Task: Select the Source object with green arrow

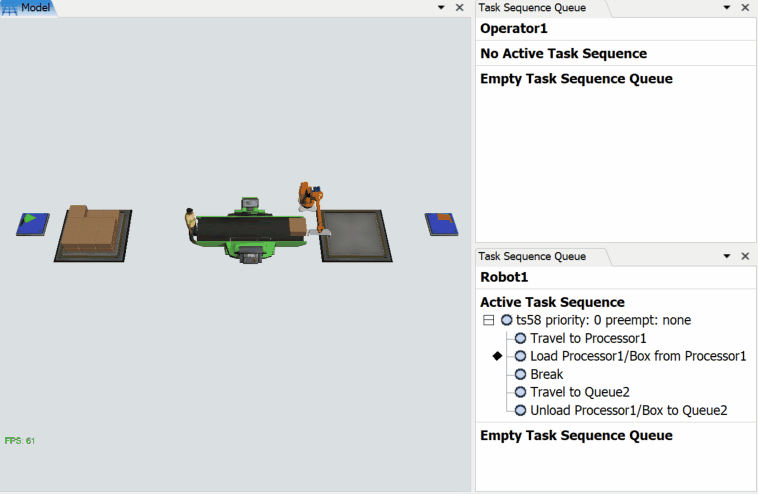Action: click(x=32, y=223)
